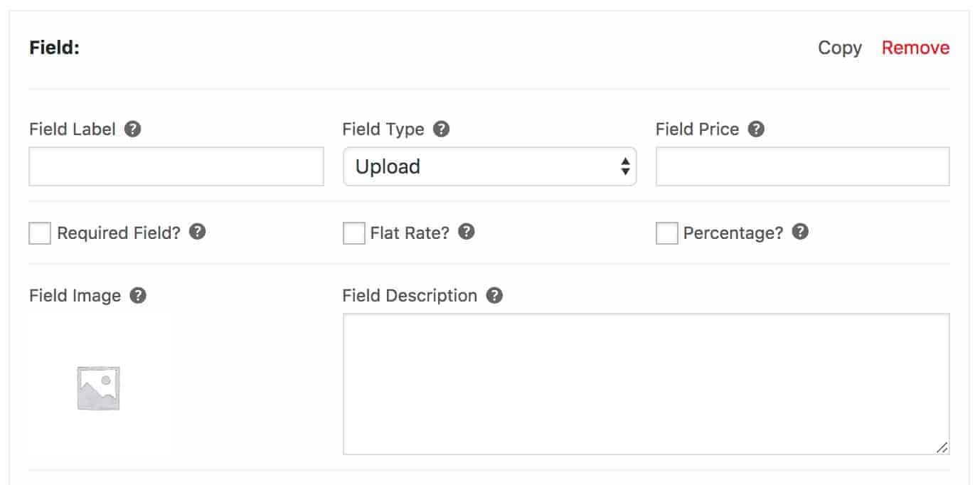Image resolution: width=980 pixels, height=485 pixels.
Task: Select Upload from the Field Type selector
Action: coord(489,166)
